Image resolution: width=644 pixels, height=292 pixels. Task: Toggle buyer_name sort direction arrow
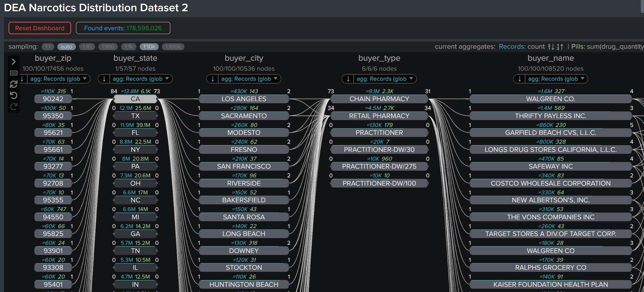[519, 79]
